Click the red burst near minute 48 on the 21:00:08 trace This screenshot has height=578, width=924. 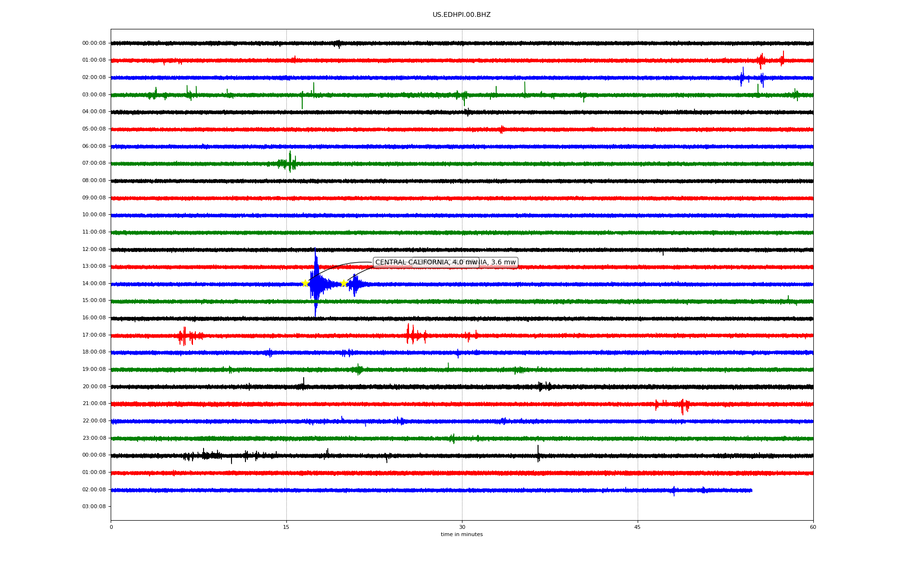point(682,406)
